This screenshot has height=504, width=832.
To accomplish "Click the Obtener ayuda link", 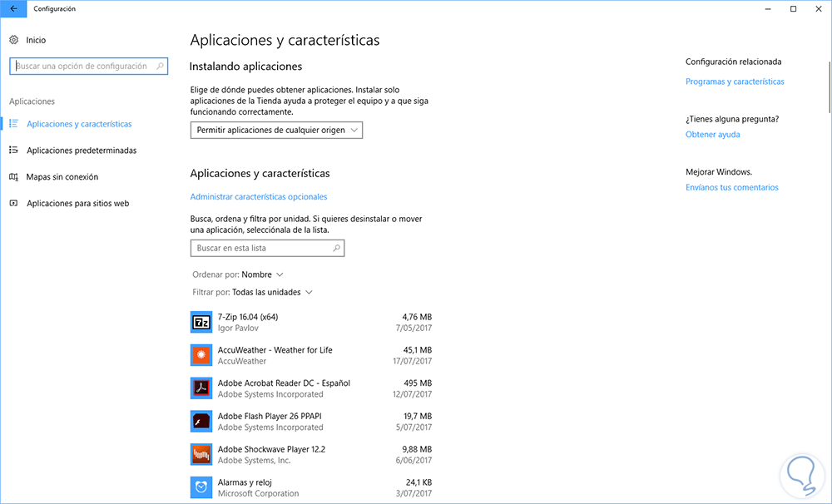I will [713, 134].
